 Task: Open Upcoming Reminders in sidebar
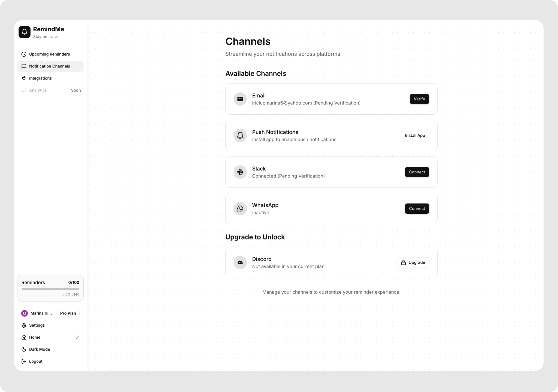click(x=49, y=54)
